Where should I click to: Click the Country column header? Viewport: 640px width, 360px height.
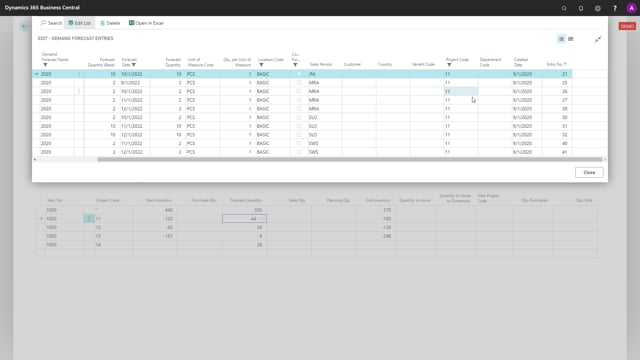click(x=384, y=64)
